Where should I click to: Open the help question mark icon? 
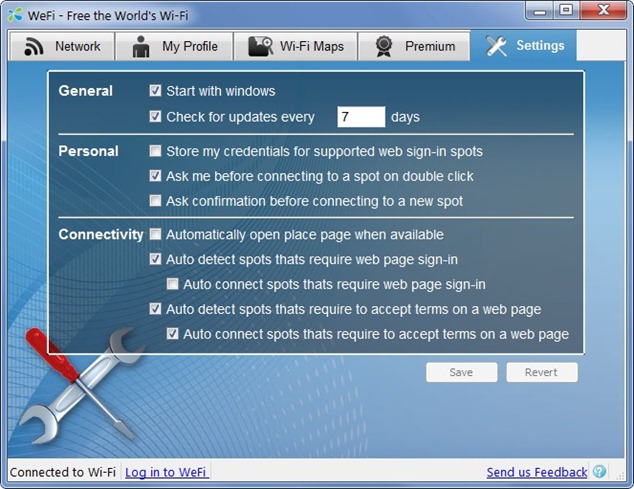pos(599,471)
